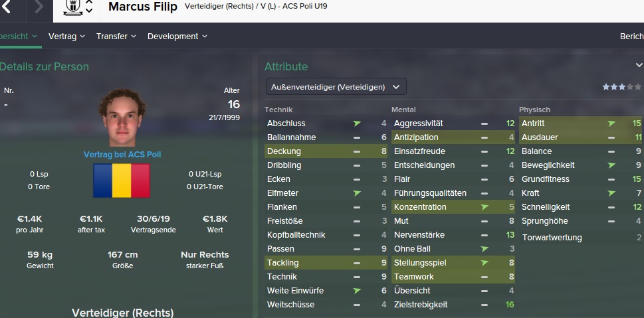644x318 pixels.
Task: Open the Transfer menu
Action: click(x=116, y=37)
